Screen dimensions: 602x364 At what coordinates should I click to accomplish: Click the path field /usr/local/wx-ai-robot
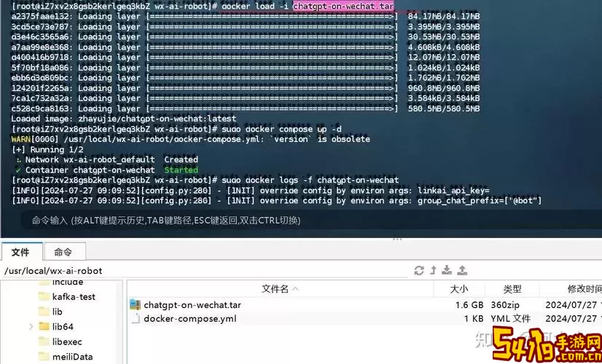[206, 271]
